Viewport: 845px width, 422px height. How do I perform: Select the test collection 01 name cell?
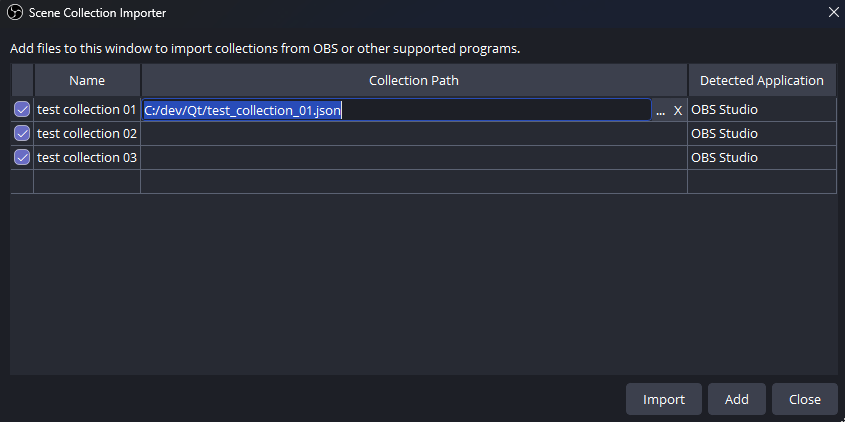coord(87,110)
